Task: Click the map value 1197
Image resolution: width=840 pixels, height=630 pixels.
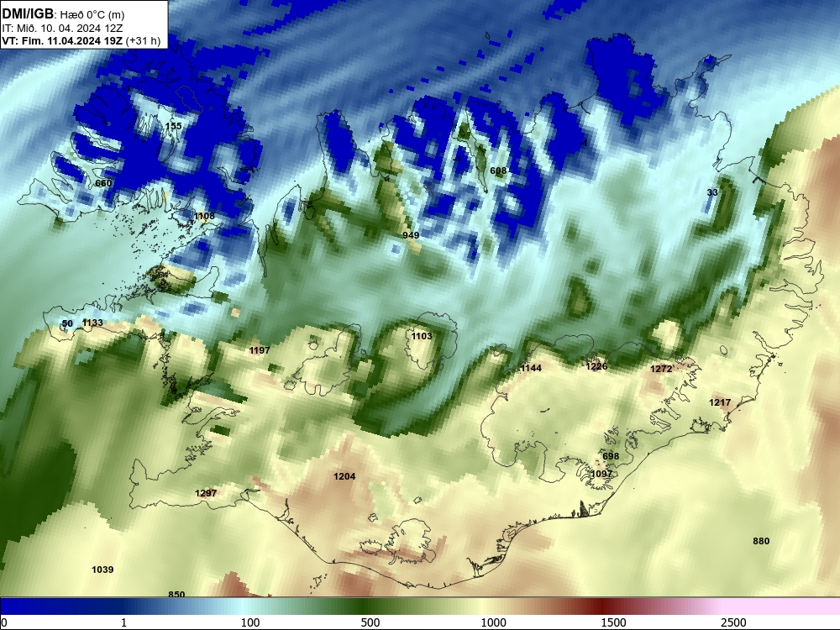Action: 260,350
